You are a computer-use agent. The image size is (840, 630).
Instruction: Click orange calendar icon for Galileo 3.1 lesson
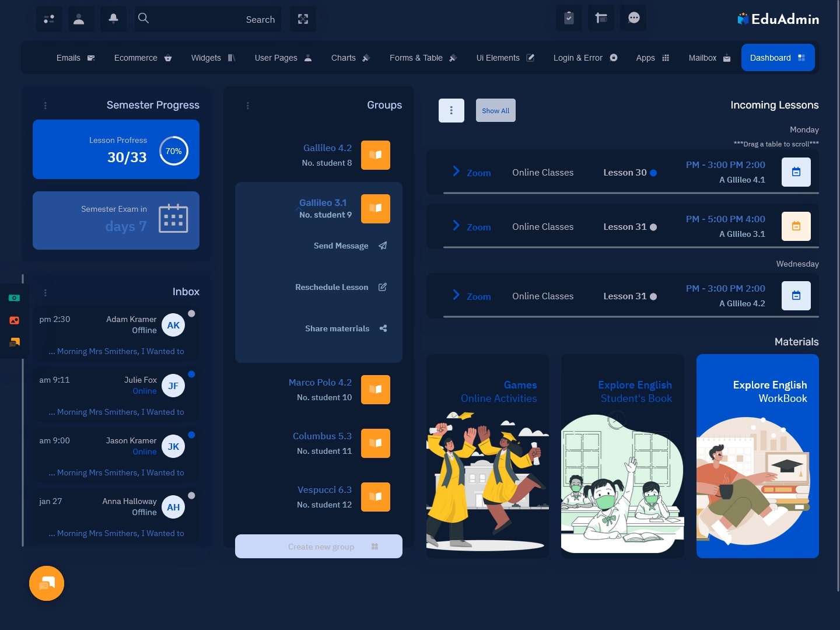pyautogui.click(x=796, y=226)
